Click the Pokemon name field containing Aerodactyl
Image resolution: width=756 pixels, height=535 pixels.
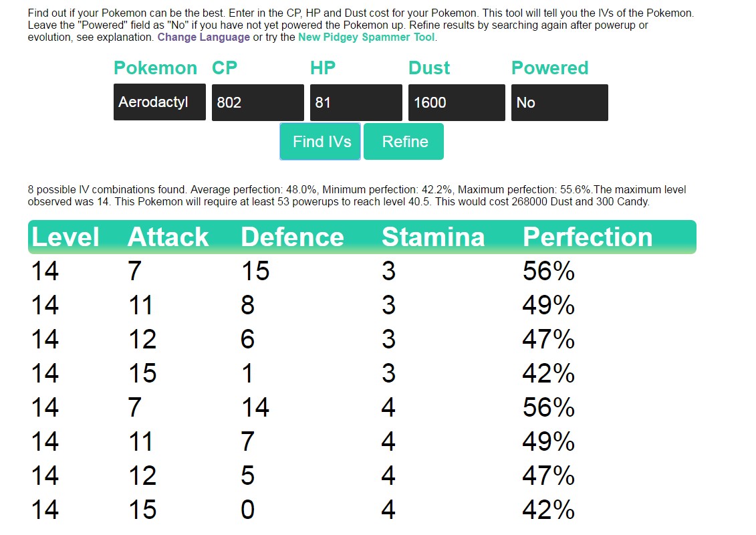coord(159,102)
